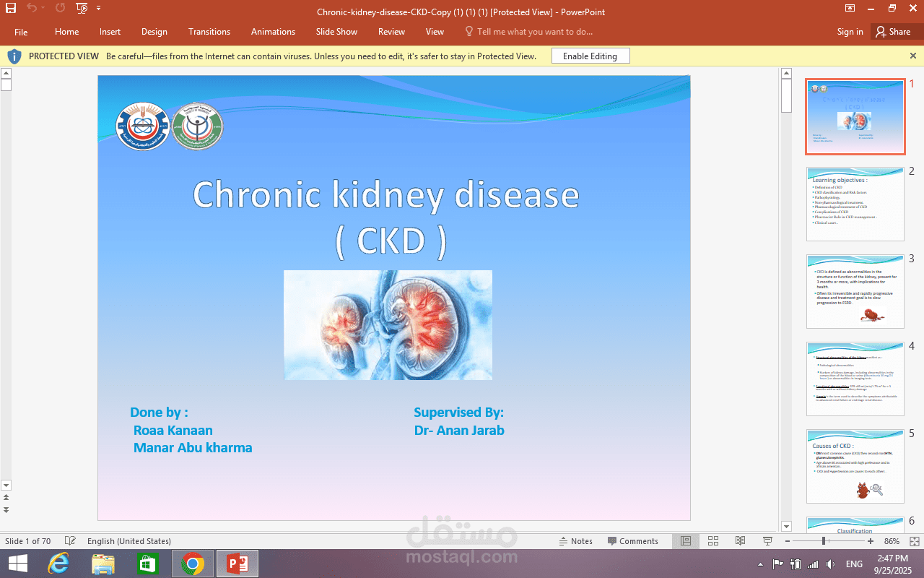
Task: Expand Customize Quick Access Toolbar dropdown
Action: pyautogui.click(x=99, y=9)
